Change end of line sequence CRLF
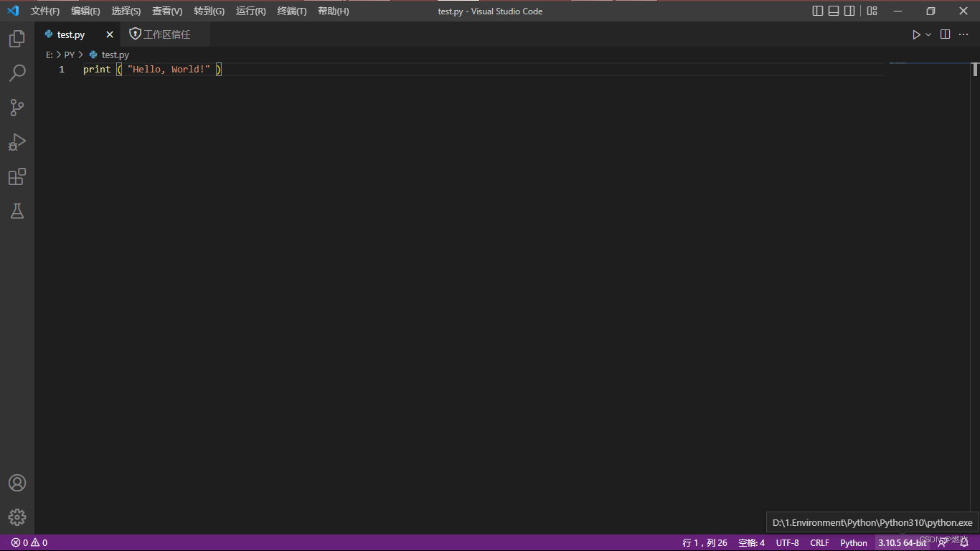Screen dimensions: 980x551 (819, 543)
